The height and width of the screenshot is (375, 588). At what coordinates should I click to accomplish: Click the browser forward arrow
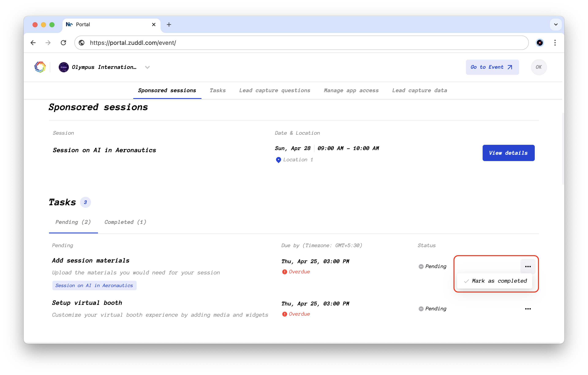[x=48, y=43]
